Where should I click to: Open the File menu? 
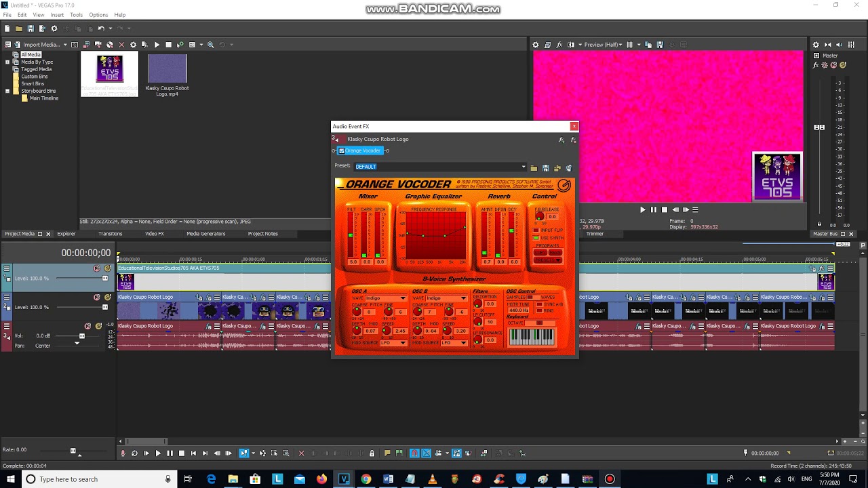pyautogui.click(x=7, y=15)
